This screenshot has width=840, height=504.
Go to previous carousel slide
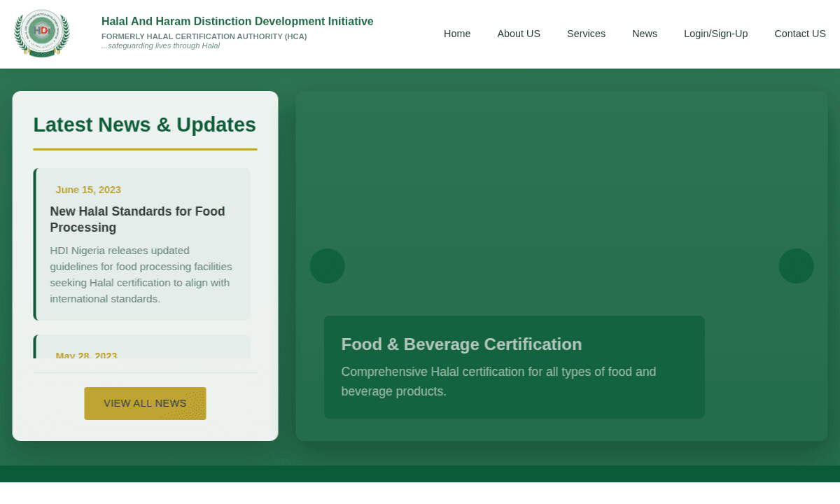pos(328,266)
